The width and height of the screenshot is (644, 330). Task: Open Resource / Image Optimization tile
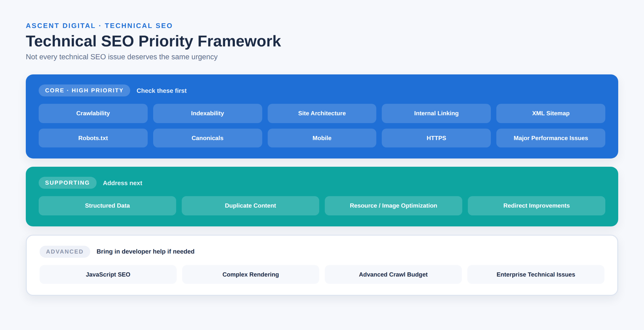pos(393,206)
